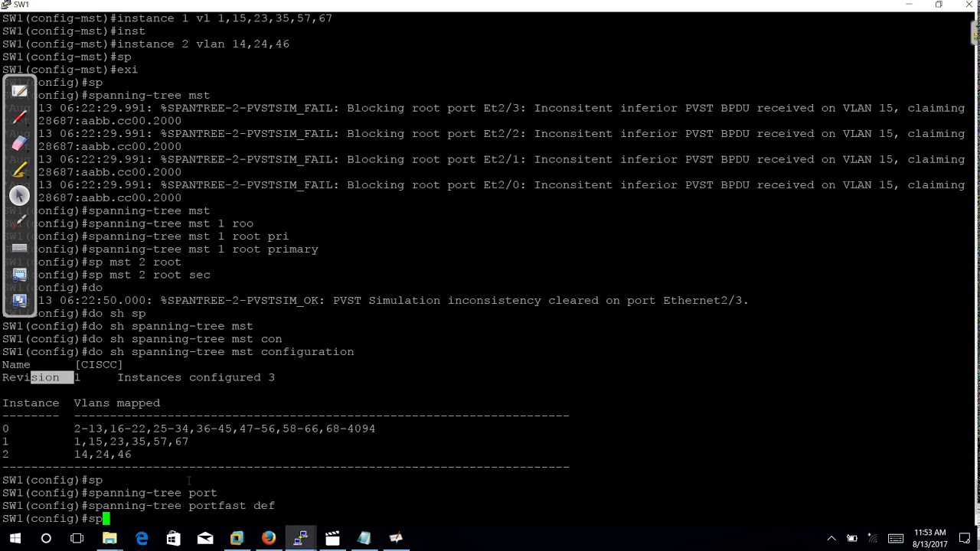Image resolution: width=980 pixels, height=551 pixels.
Task: Open the clock showing 11:53 AM
Action: 929,538
